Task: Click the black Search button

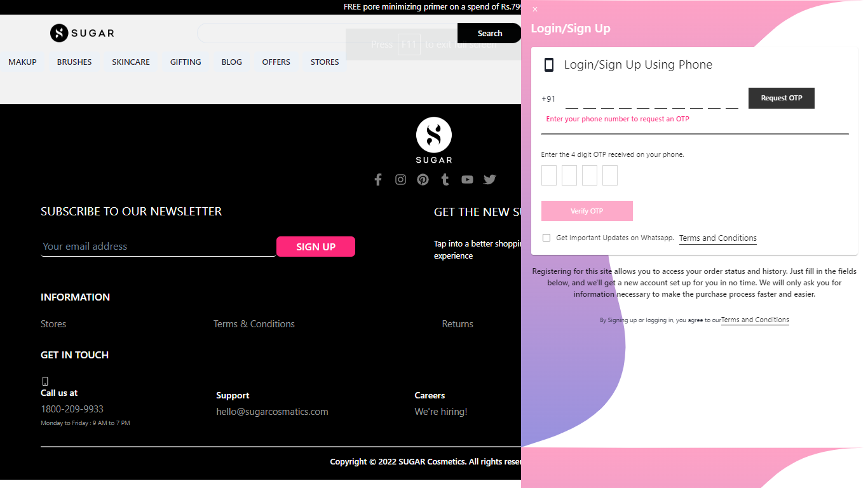Action: click(489, 33)
